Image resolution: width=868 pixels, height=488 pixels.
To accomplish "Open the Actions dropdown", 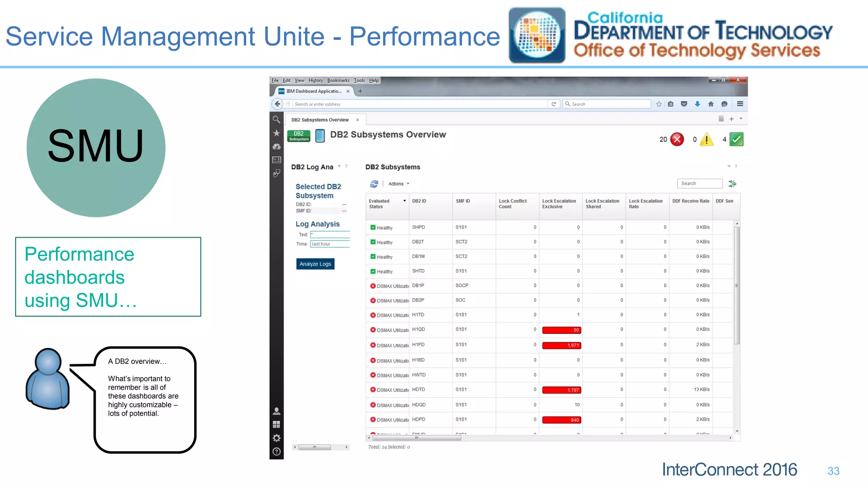I will coord(399,184).
